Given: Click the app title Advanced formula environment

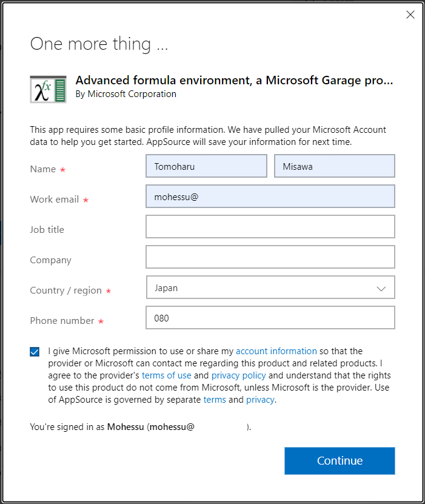Looking at the screenshot, I should coord(234,80).
